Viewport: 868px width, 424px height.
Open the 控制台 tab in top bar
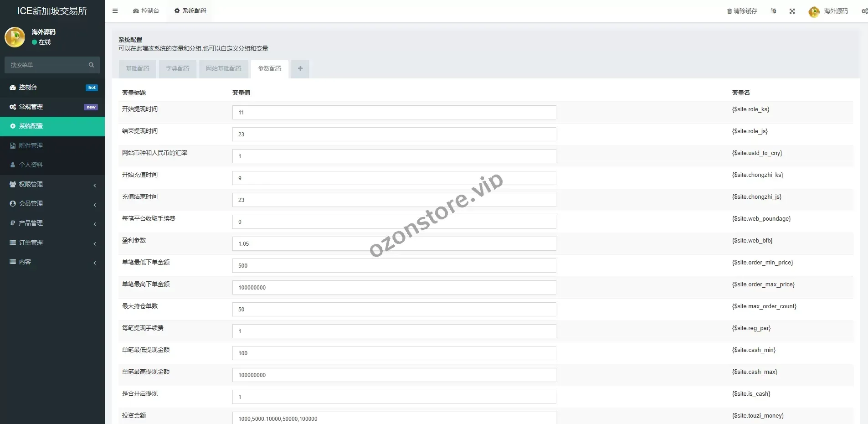click(x=146, y=11)
